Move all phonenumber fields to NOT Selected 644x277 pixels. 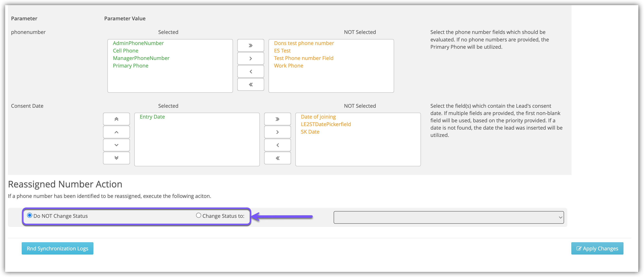[251, 45]
